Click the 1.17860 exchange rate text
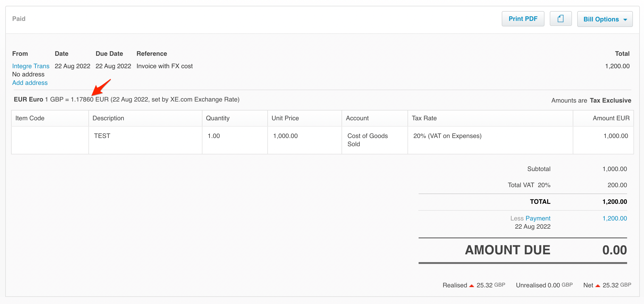Screen dimensions: 644x304 coord(82,99)
